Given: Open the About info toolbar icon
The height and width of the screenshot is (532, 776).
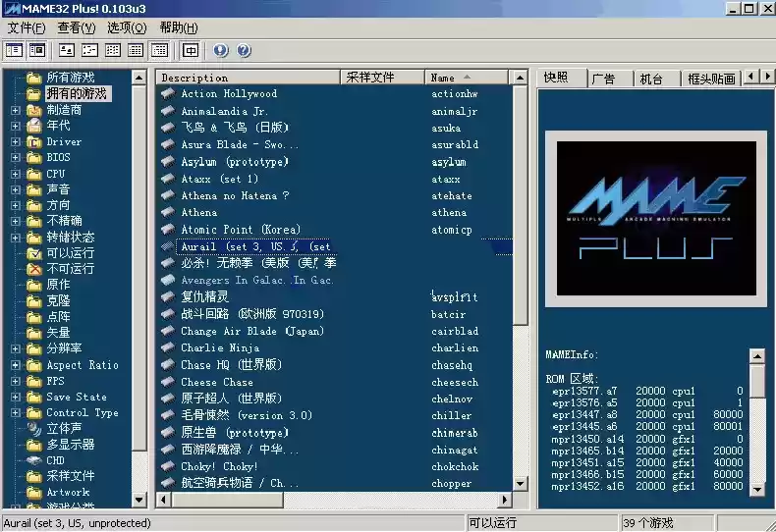Looking at the screenshot, I should coord(221,50).
